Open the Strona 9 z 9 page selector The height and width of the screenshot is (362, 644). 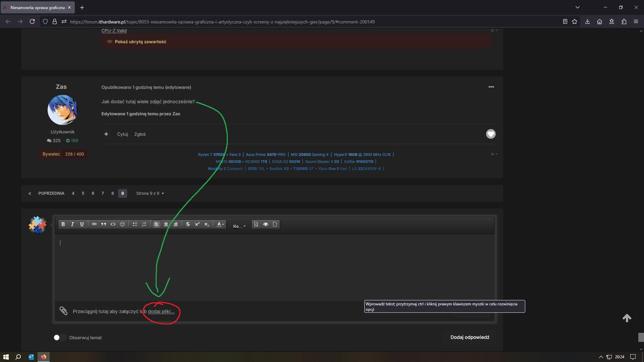(x=150, y=193)
